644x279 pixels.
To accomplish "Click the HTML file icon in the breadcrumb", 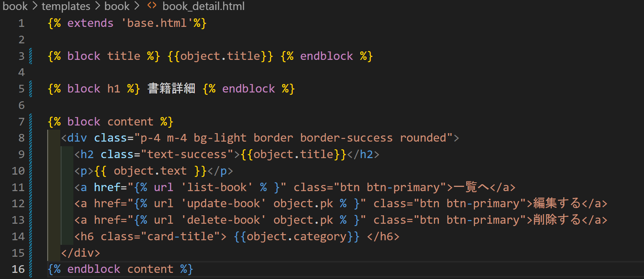I will (x=152, y=6).
